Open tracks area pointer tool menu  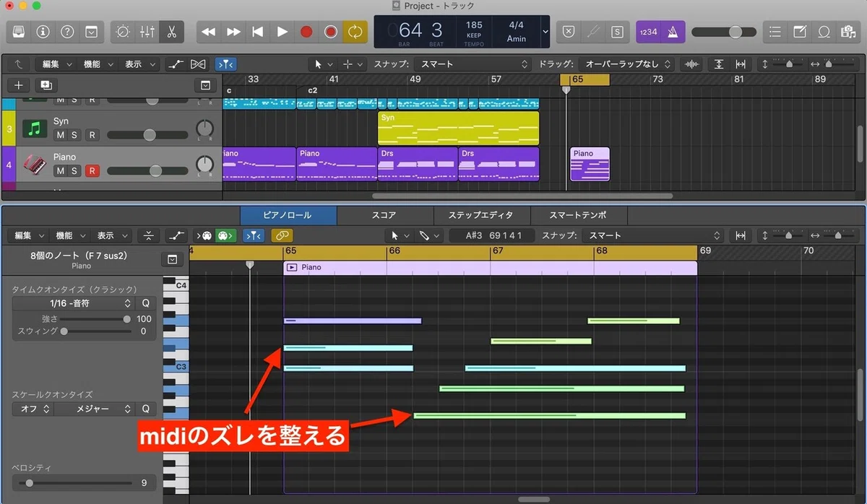[324, 64]
